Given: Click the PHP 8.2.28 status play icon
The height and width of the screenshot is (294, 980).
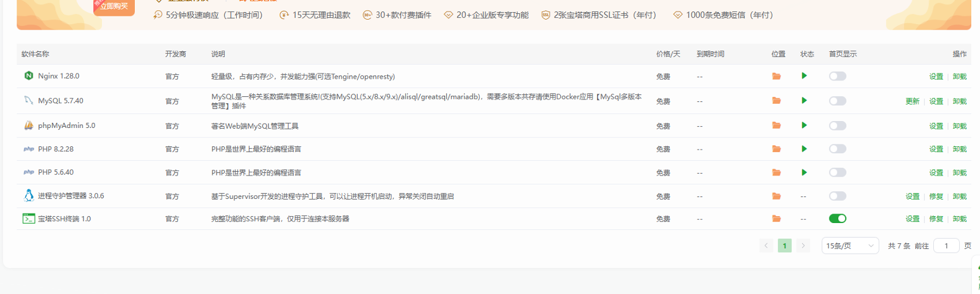Looking at the screenshot, I should (804, 149).
